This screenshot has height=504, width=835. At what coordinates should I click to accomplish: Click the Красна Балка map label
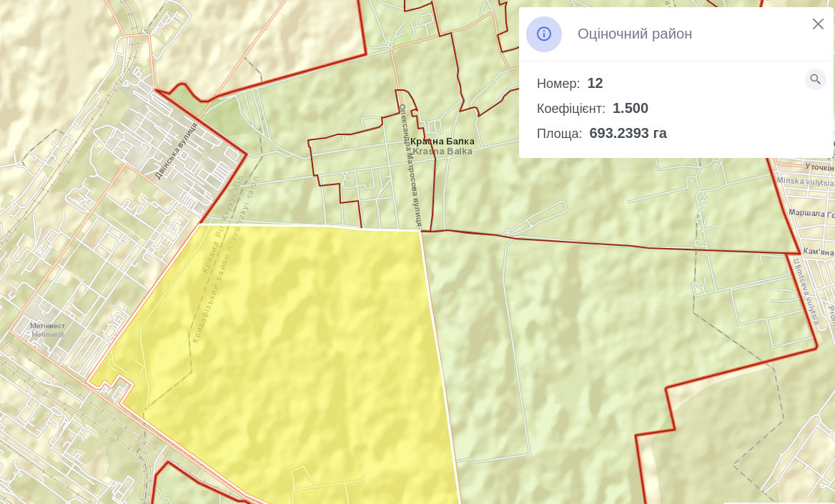(x=442, y=142)
